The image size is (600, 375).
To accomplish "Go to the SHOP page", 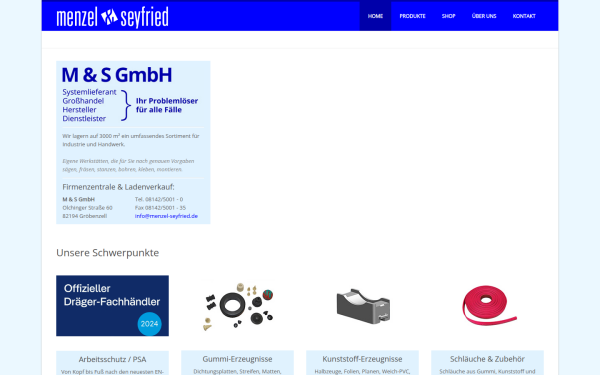I will 448,16.
